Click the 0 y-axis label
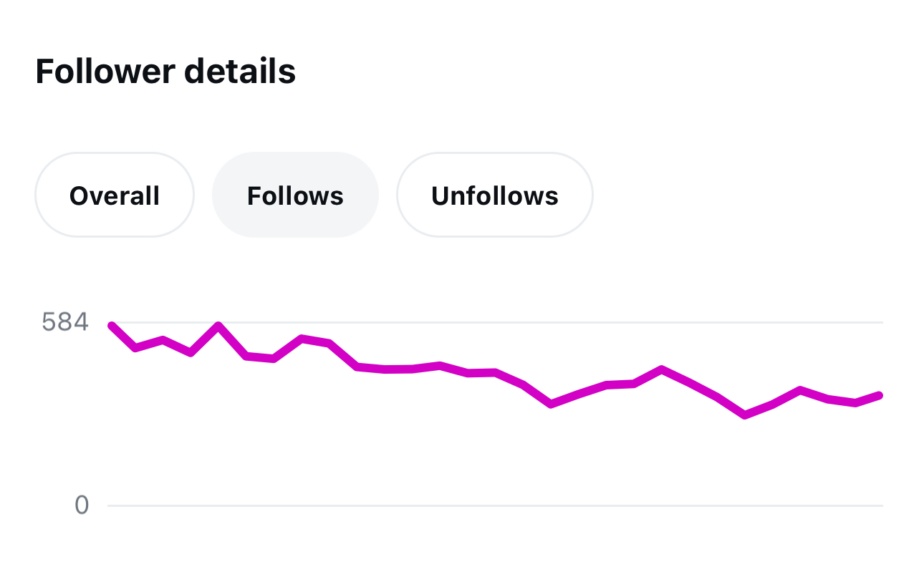 [x=82, y=505]
